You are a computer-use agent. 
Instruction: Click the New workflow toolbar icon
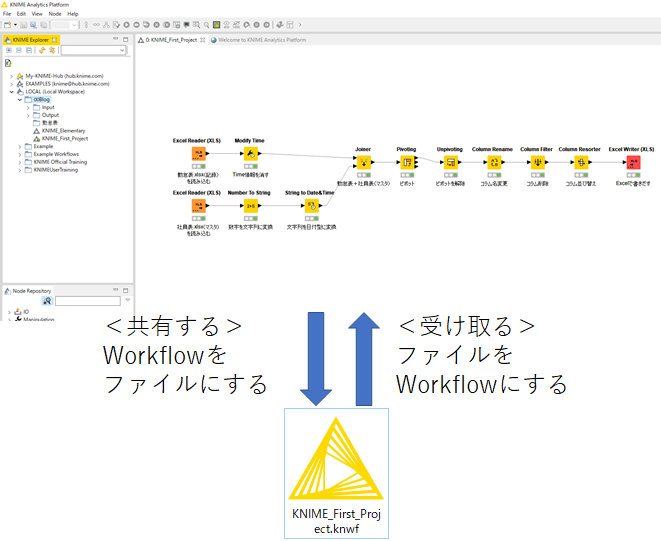coord(7,25)
